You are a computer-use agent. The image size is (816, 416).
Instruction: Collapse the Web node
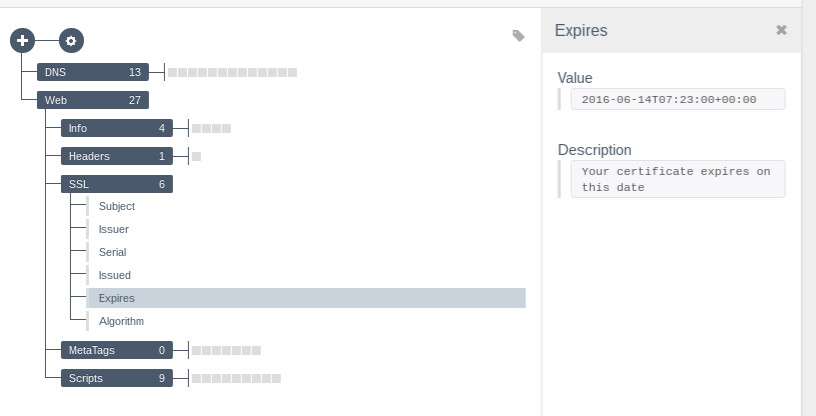93,100
